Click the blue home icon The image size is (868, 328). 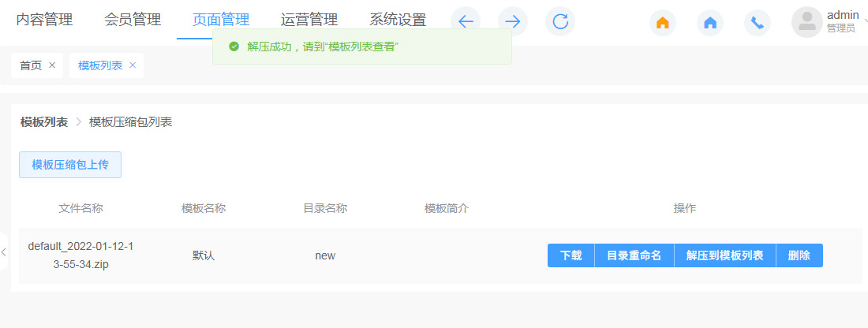click(710, 23)
